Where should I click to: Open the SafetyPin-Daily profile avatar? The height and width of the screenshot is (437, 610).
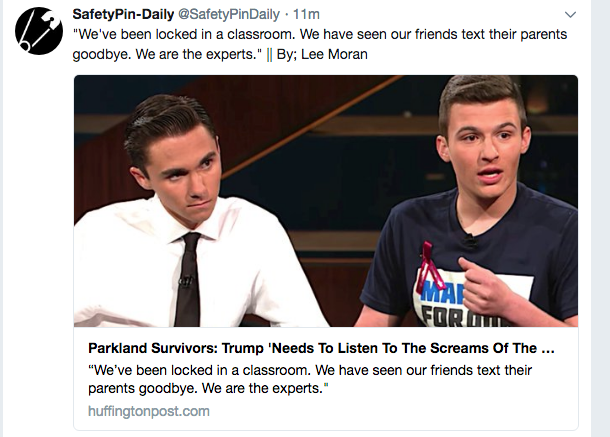click(x=39, y=31)
